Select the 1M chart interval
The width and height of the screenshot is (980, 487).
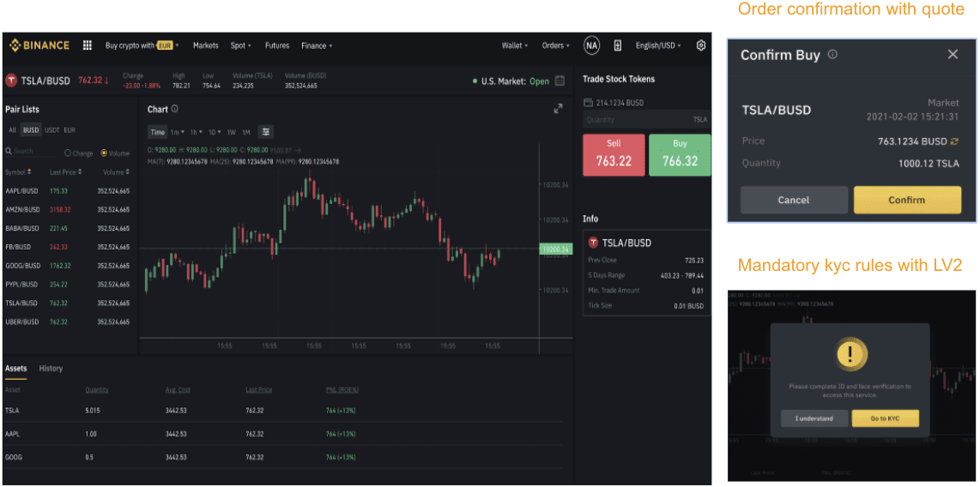[246, 132]
